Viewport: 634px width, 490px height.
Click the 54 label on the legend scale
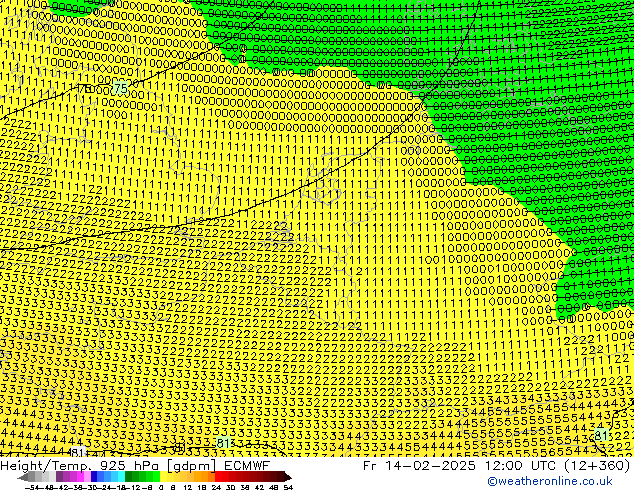288,487
